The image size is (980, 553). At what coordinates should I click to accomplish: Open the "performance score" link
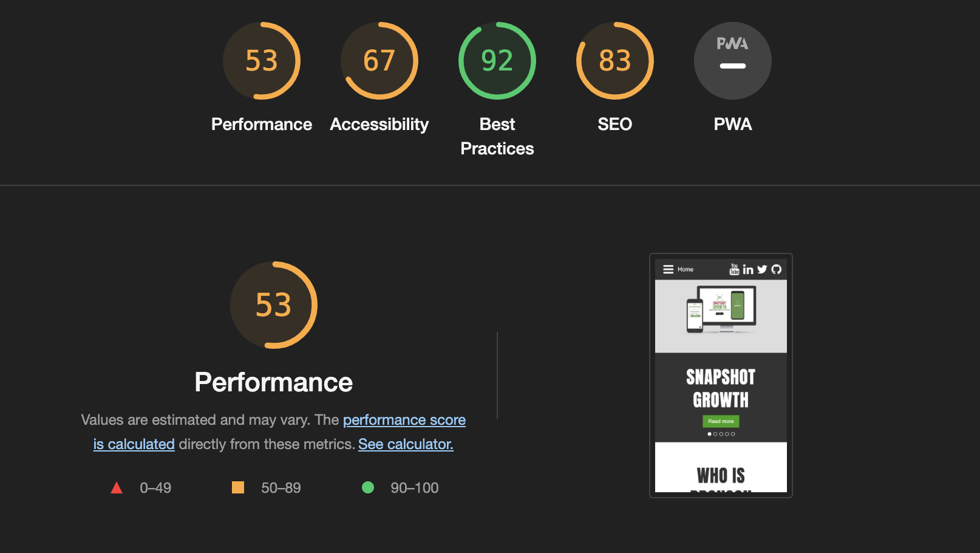point(404,420)
